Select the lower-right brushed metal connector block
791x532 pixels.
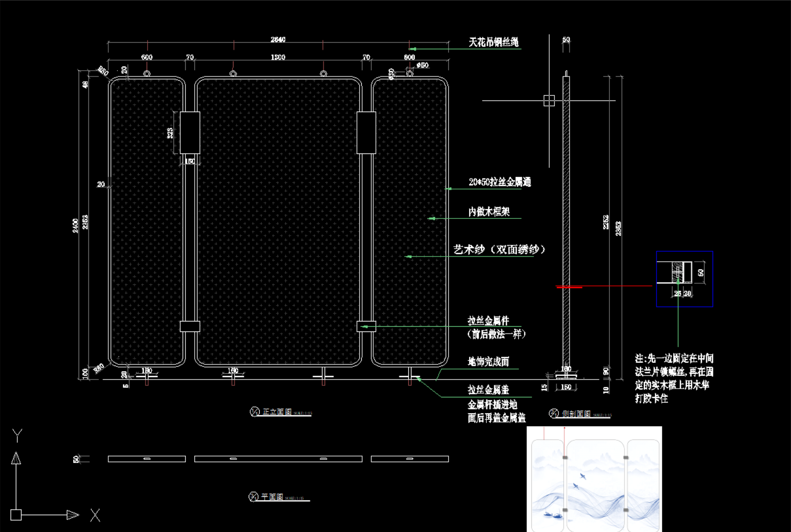(366, 326)
